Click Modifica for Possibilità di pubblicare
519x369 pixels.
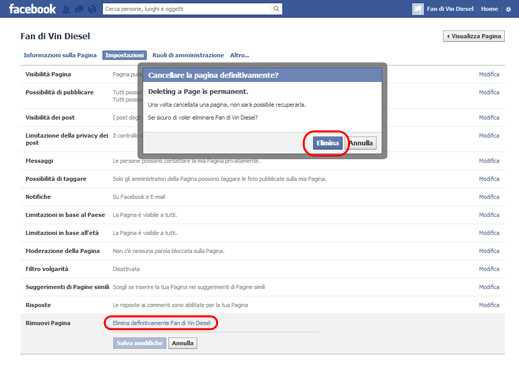point(489,92)
